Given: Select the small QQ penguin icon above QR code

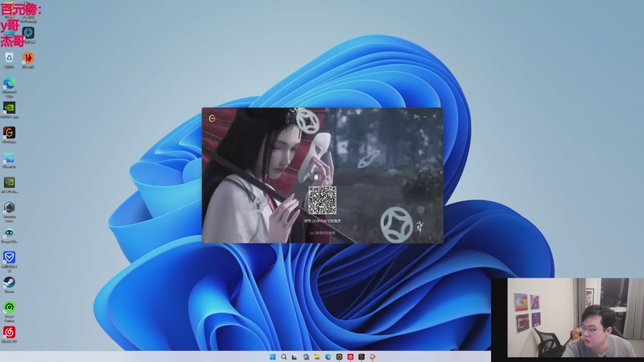Looking at the screenshot, I should pos(316,177).
